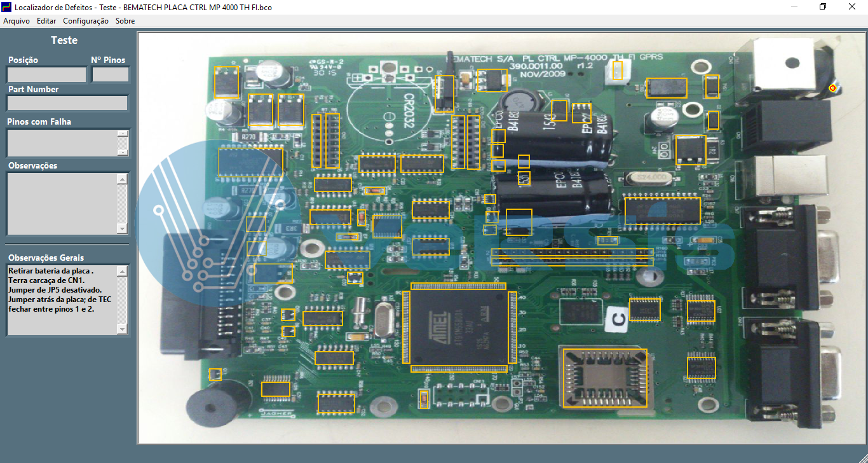Select the large IC below the 24.000 crystal

(x=663, y=211)
